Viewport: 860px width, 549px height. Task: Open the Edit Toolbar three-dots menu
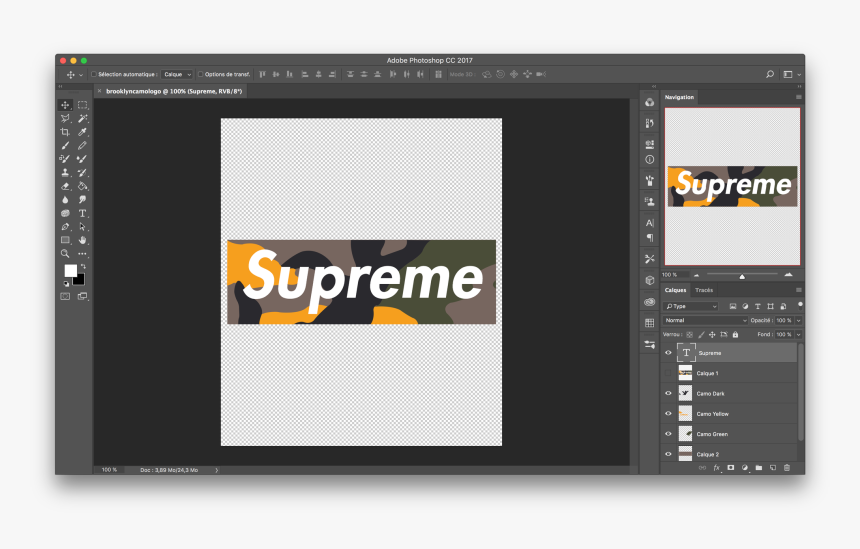(x=82, y=253)
